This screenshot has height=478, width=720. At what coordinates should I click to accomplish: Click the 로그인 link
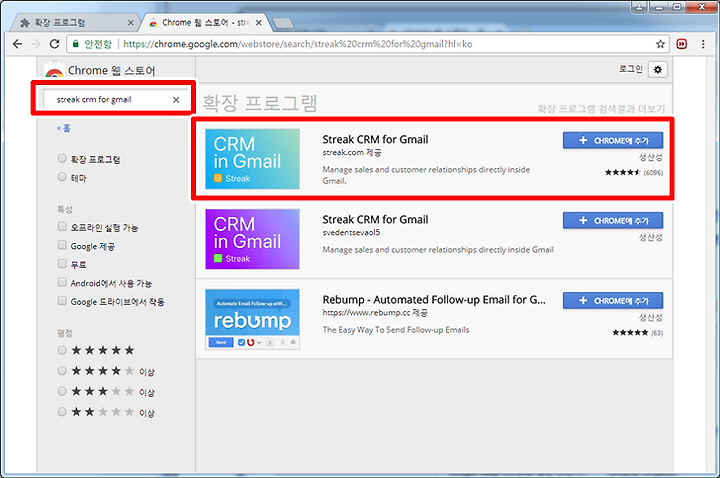(630, 69)
